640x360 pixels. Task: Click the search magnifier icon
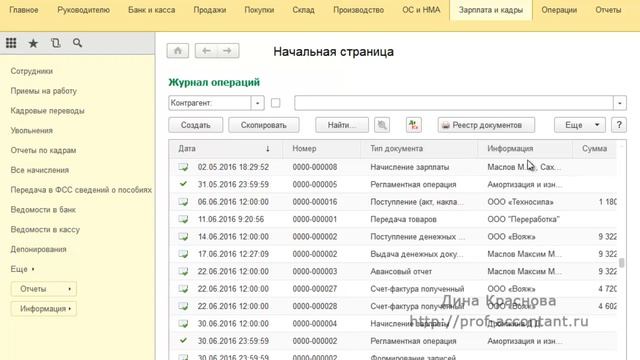click(x=77, y=43)
